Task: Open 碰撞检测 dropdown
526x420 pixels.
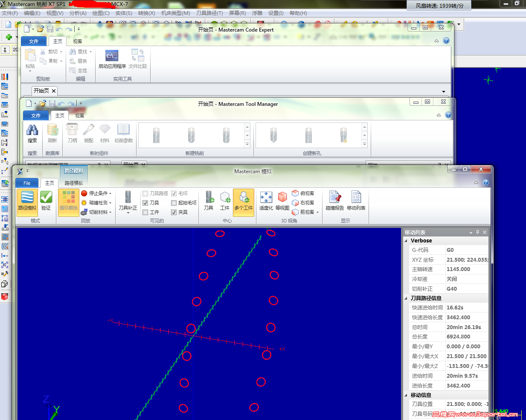Action: (96, 203)
